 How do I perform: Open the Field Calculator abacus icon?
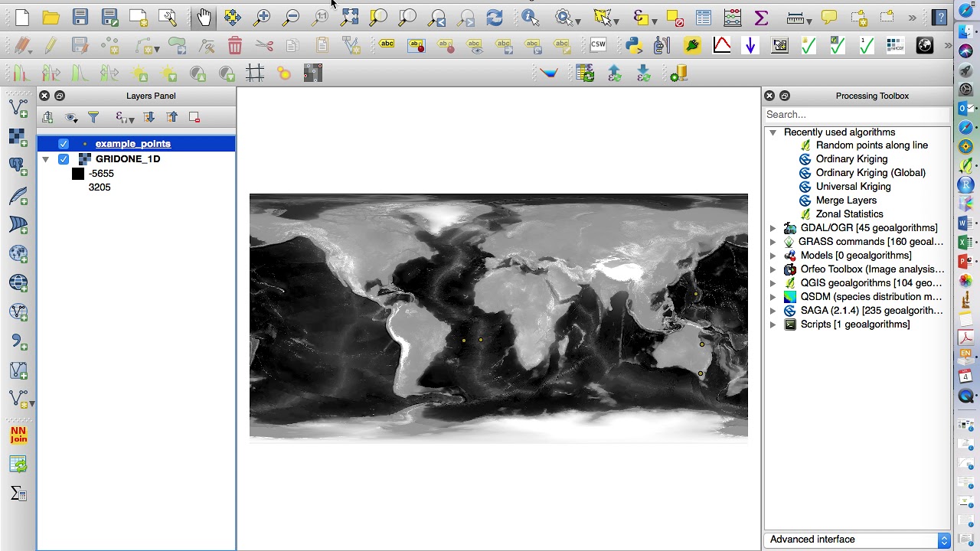732,17
